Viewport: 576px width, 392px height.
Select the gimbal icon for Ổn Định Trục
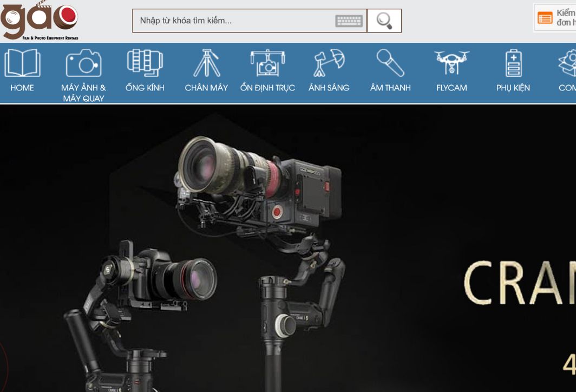[267, 63]
